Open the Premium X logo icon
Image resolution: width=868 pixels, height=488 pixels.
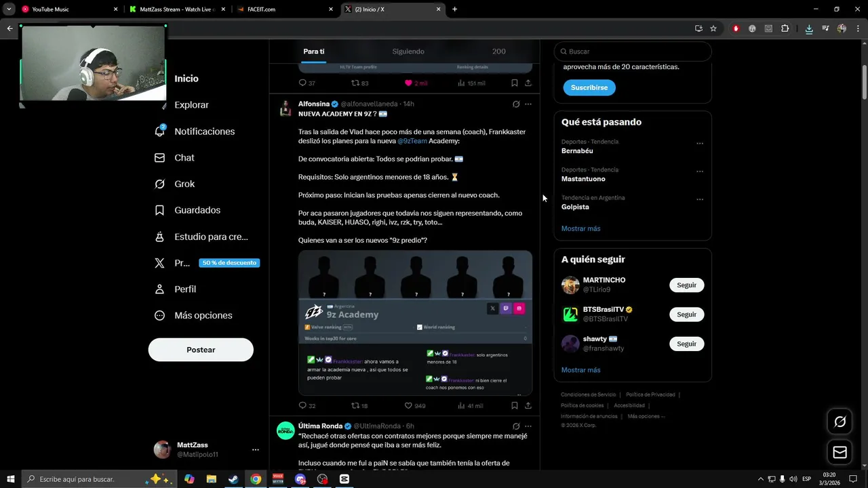coord(159,263)
